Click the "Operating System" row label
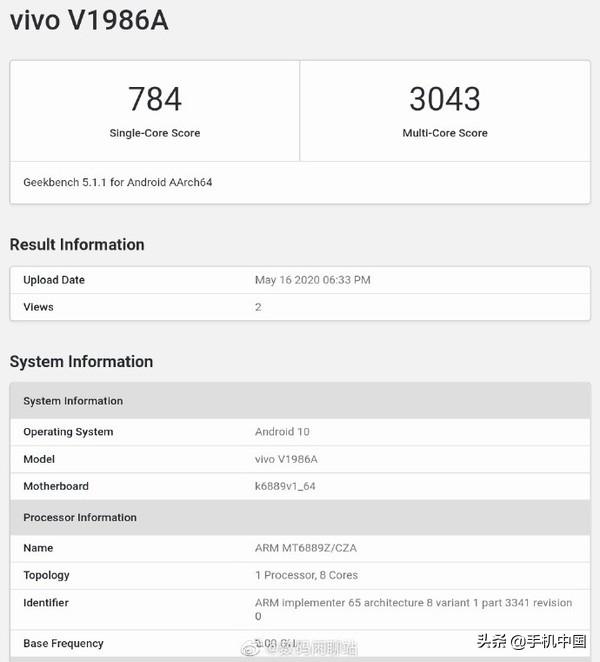 (68, 432)
